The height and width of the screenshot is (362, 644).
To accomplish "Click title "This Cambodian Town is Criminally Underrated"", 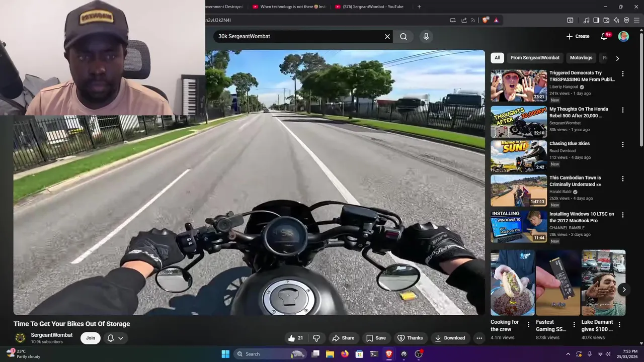I will click(x=575, y=181).
